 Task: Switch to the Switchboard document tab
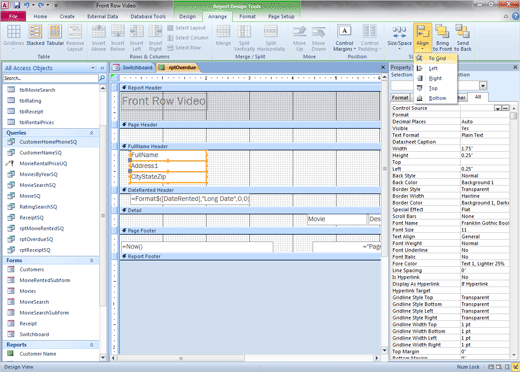[134, 68]
